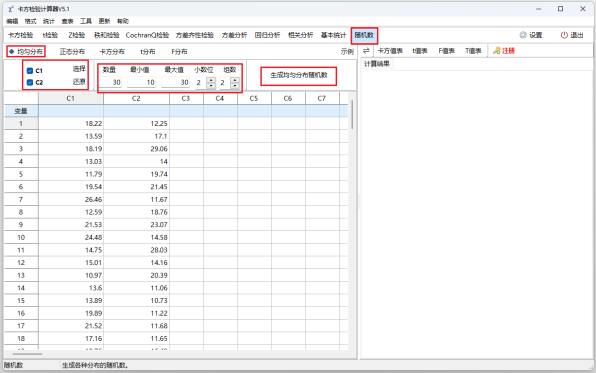Click the red 注册 text
The height and width of the screenshot is (373, 596).
tap(508, 51)
